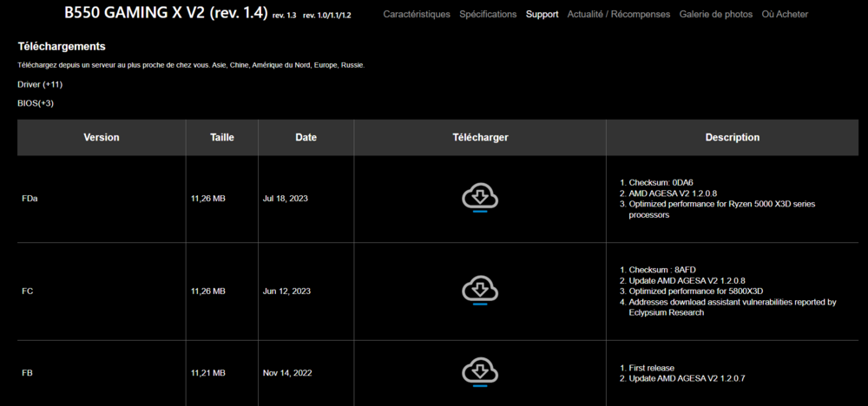
Task: Collapse the BIOS(+3) section
Action: click(36, 103)
